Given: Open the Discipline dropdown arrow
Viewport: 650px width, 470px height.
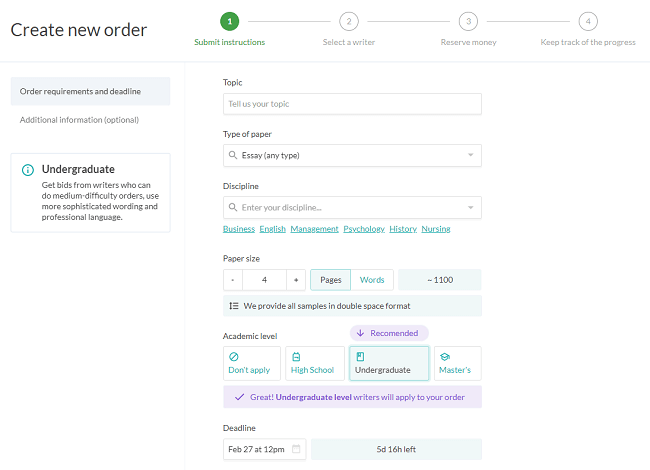Looking at the screenshot, I should (470, 207).
